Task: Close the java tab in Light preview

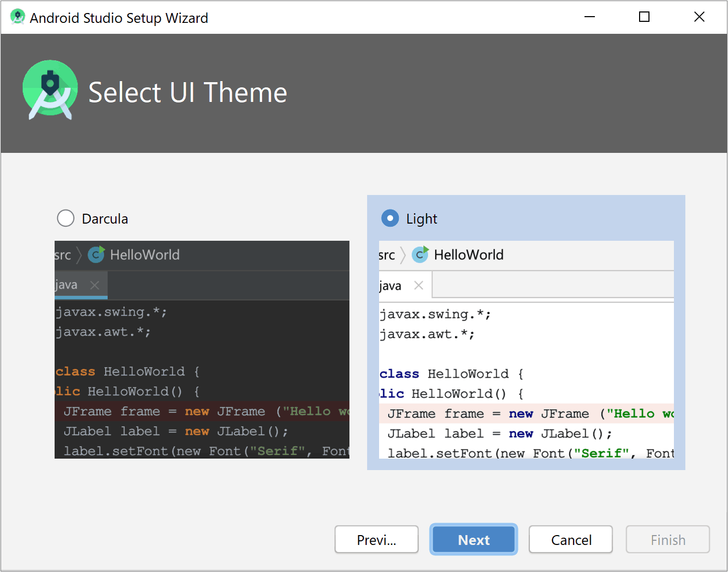Action: pyautogui.click(x=419, y=285)
